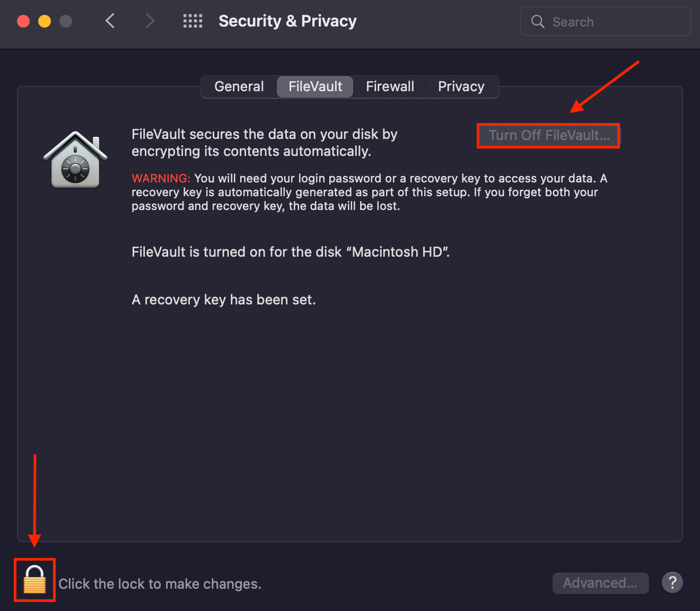Open the Advanced settings button
This screenshot has height=611, width=700.
point(600,583)
